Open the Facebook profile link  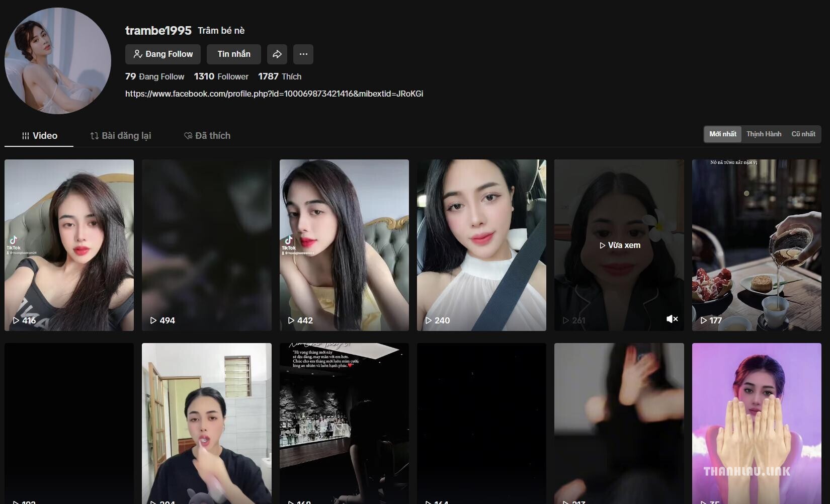click(x=274, y=94)
